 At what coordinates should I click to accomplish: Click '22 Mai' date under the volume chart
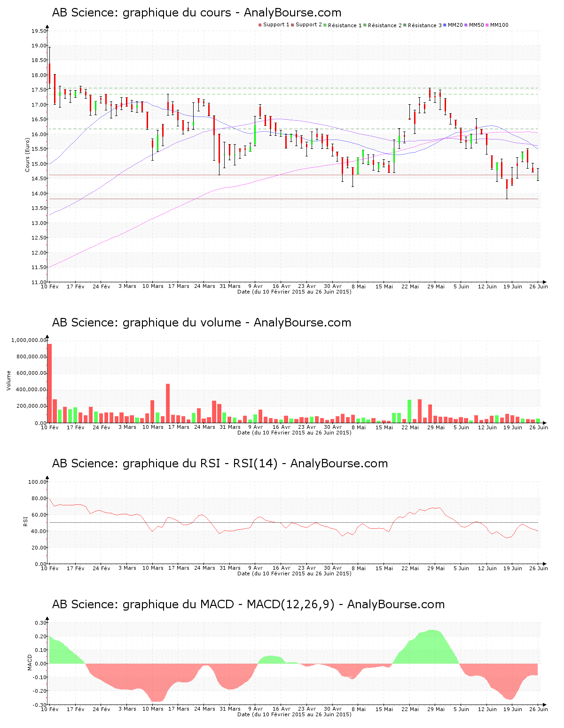click(x=410, y=427)
